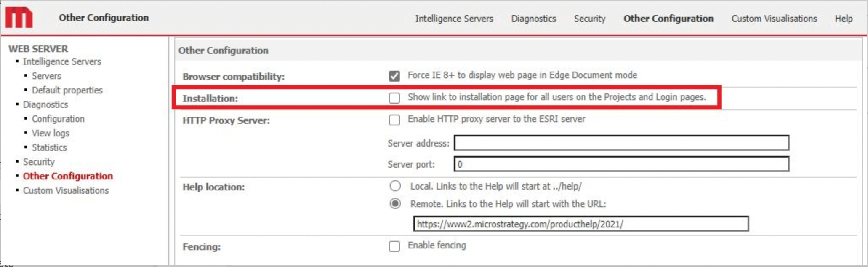
Task: Uncheck Force IE 8+ Edge Document mode
Action: [x=394, y=76]
